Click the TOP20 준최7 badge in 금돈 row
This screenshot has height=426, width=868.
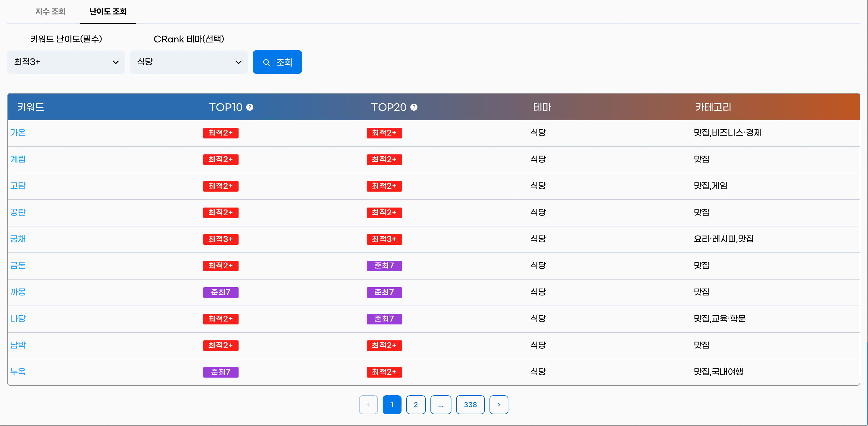pyautogui.click(x=384, y=266)
